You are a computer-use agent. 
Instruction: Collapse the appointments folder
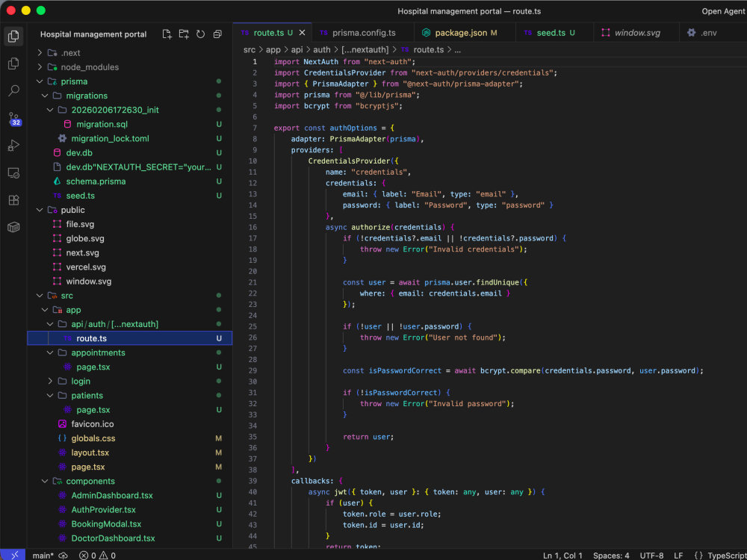(129, 353)
